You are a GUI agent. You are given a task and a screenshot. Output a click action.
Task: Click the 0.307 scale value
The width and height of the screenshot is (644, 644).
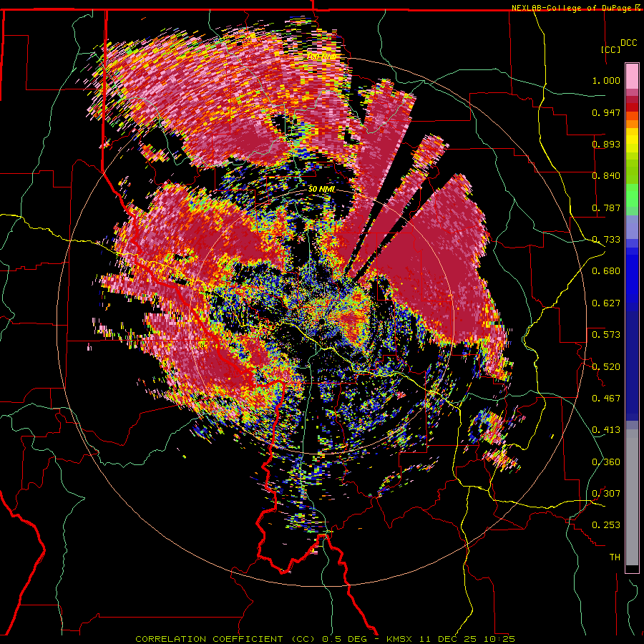pyautogui.click(x=606, y=493)
